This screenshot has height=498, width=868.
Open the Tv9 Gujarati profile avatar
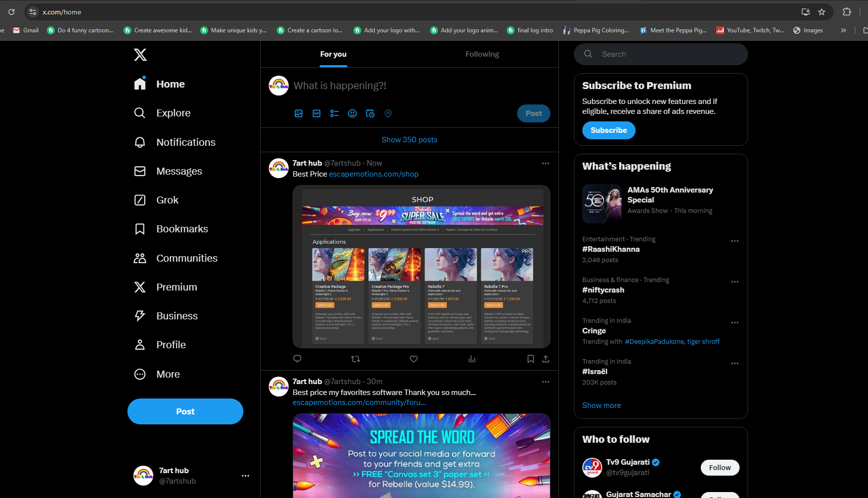(592, 468)
